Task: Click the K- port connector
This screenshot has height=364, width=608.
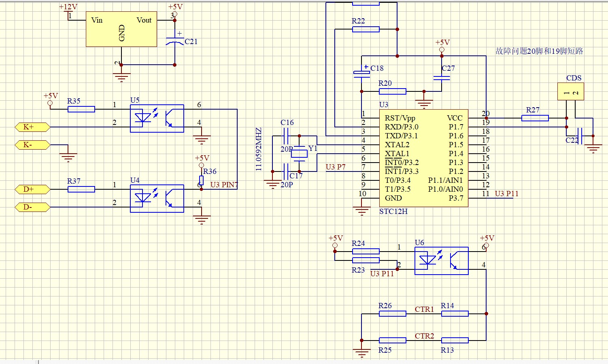Action: 32,145
